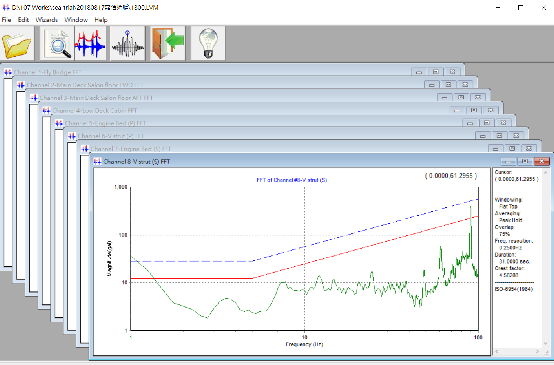
Task: Click the Flat Top windowing value
Action: [508, 206]
